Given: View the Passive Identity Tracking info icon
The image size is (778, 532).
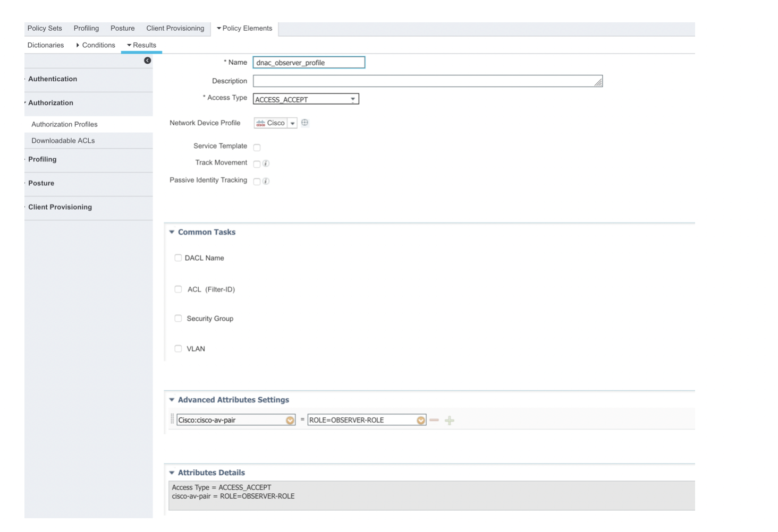Looking at the screenshot, I should pyautogui.click(x=266, y=181).
